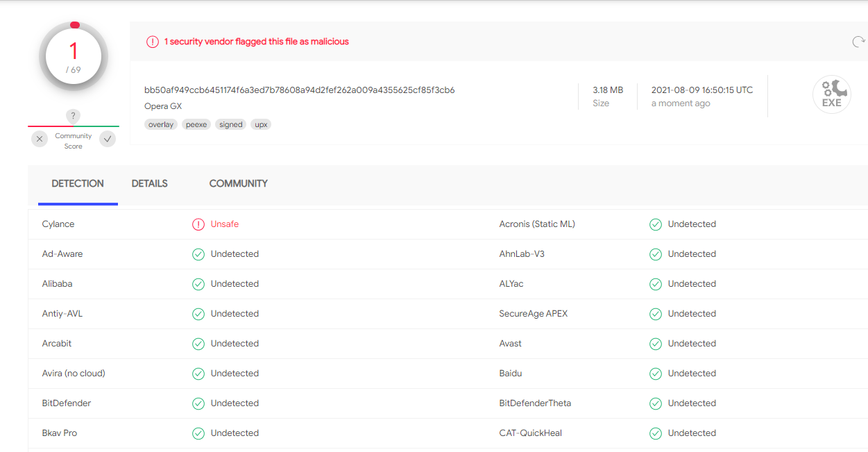Click the 3.18 MB size value
Screen dimensions: 868x452
608,90
